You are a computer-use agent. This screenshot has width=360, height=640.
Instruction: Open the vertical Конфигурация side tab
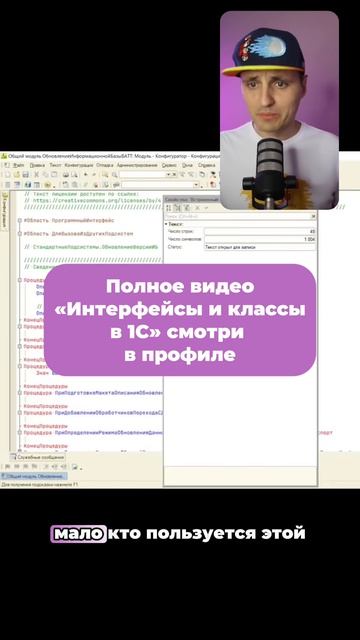point(4,211)
